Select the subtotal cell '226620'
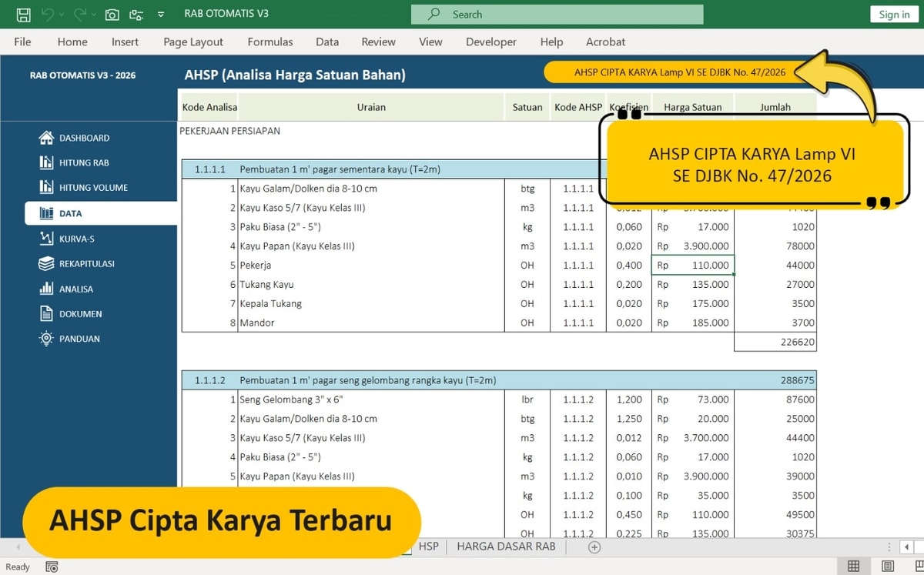 tap(775, 342)
